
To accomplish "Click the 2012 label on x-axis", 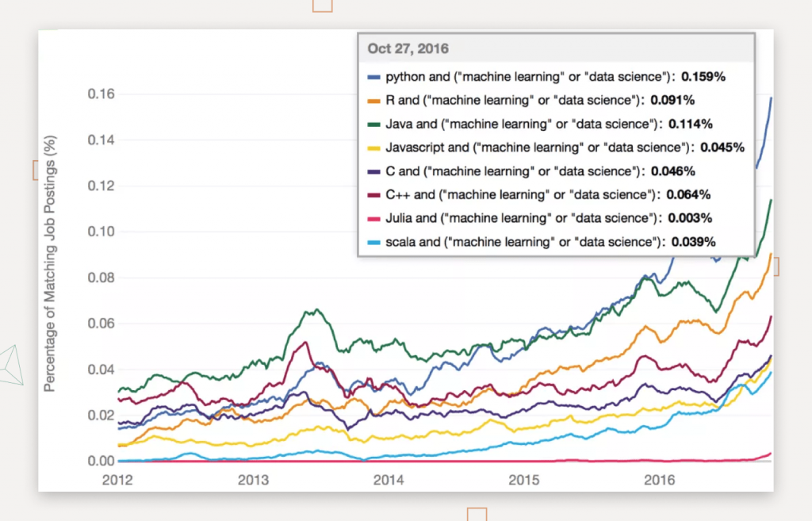I will 117,480.
